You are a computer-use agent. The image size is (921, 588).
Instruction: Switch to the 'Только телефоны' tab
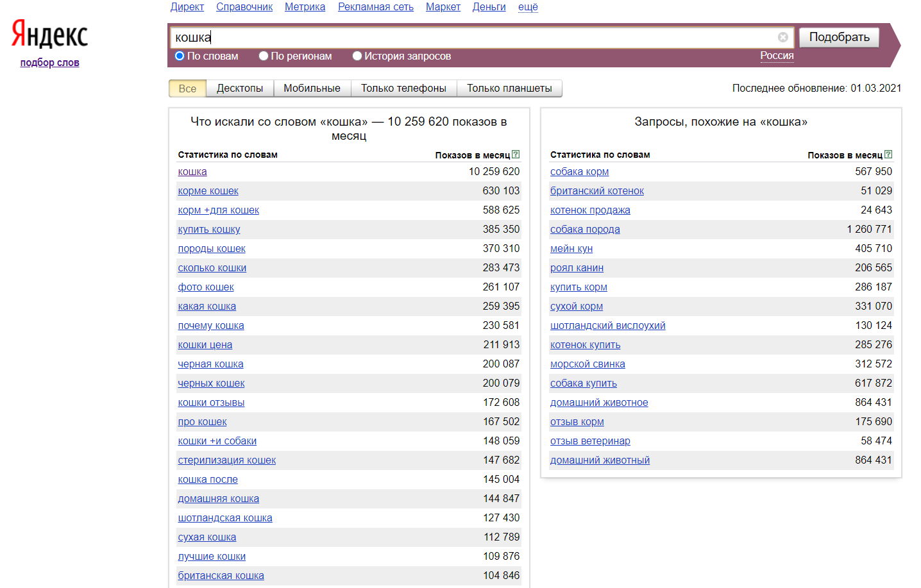[403, 88]
